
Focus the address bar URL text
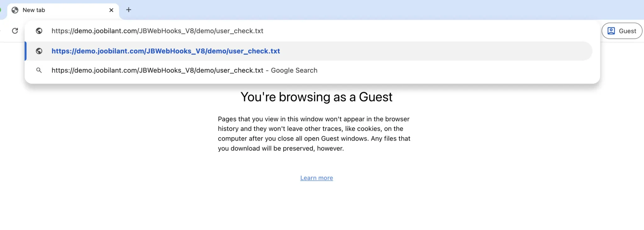pyautogui.click(x=157, y=31)
